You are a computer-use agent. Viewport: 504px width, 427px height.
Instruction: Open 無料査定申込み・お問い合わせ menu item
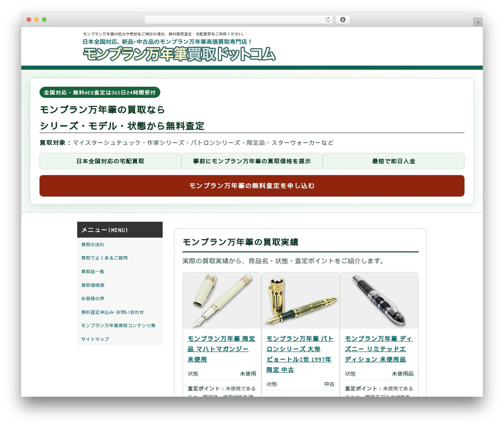tap(120, 312)
